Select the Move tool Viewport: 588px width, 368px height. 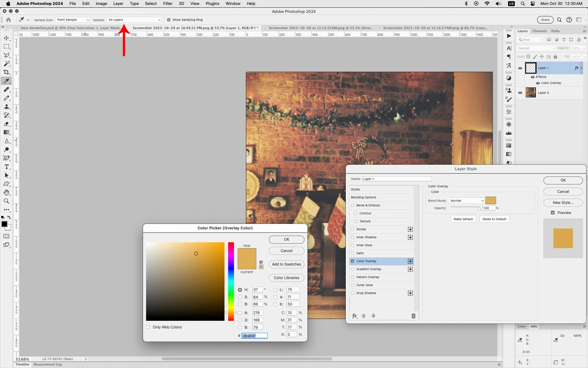pos(6,38)
